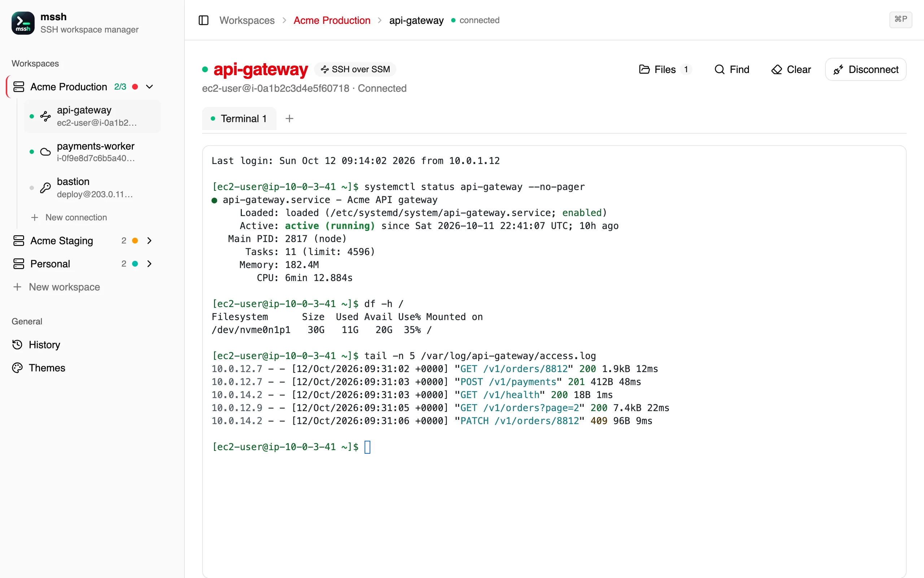Viewport: 924px width, 578px height.
Task: Select the bastion connection
Action: [92, 188]
